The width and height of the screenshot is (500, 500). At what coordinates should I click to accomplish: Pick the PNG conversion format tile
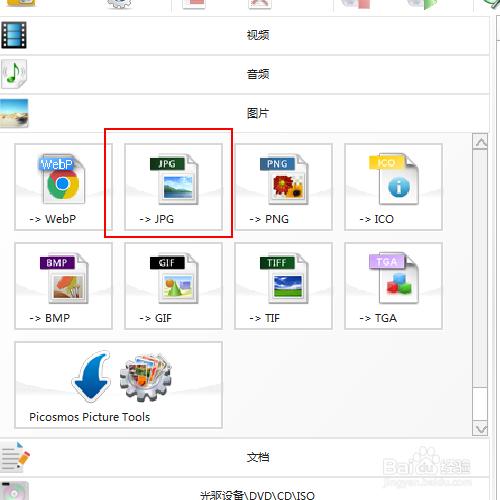click(x=283, y=187)
